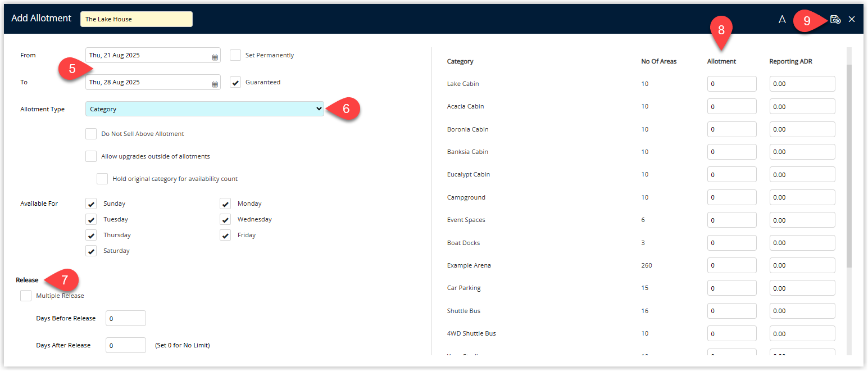The image size is (868, 371).
Task: Click the '(Set 0 for No Limit)' note
Action: [x=183, y=345]
